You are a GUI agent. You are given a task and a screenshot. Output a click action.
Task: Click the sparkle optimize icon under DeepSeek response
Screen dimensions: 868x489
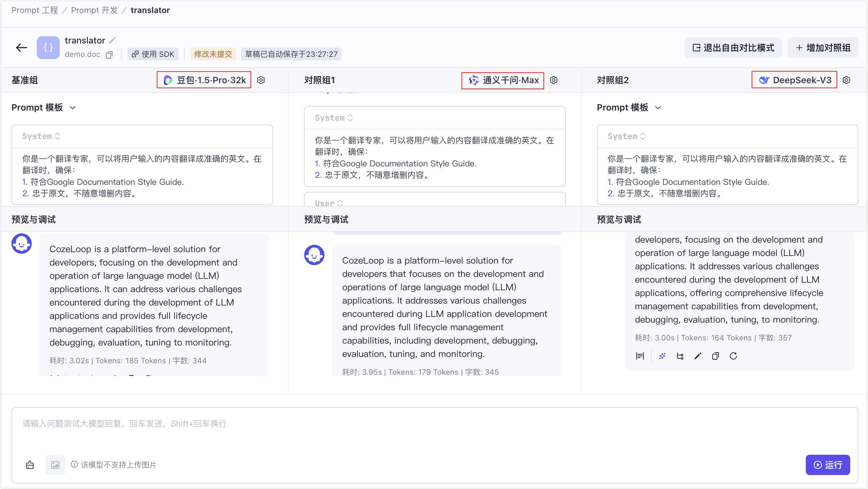click(662, 356)
